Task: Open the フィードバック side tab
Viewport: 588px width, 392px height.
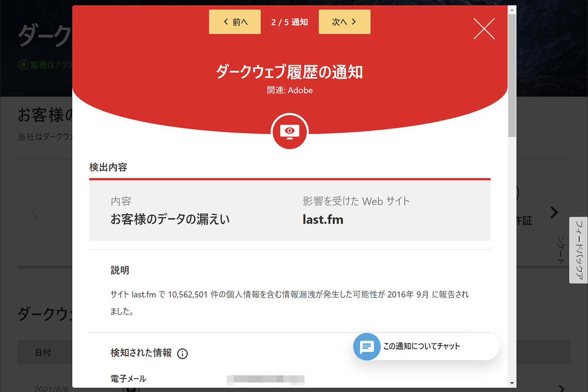Action: pos(579,250)
